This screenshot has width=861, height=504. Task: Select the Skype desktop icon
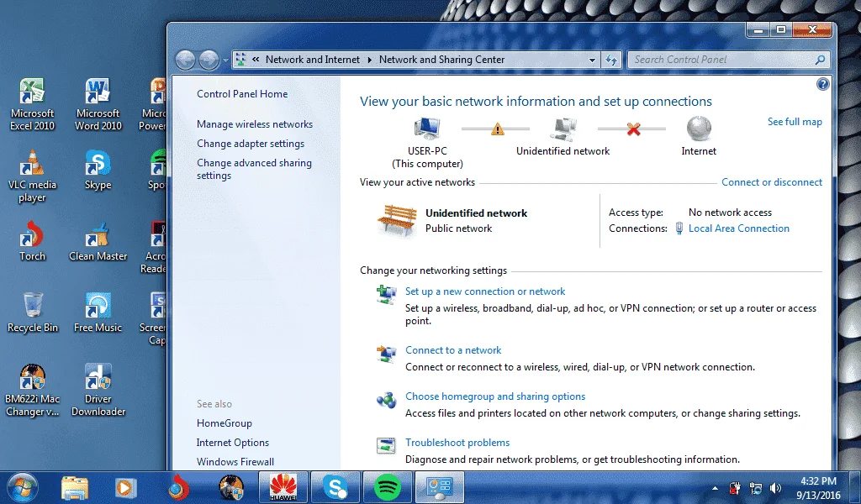[x=98, y=170]
